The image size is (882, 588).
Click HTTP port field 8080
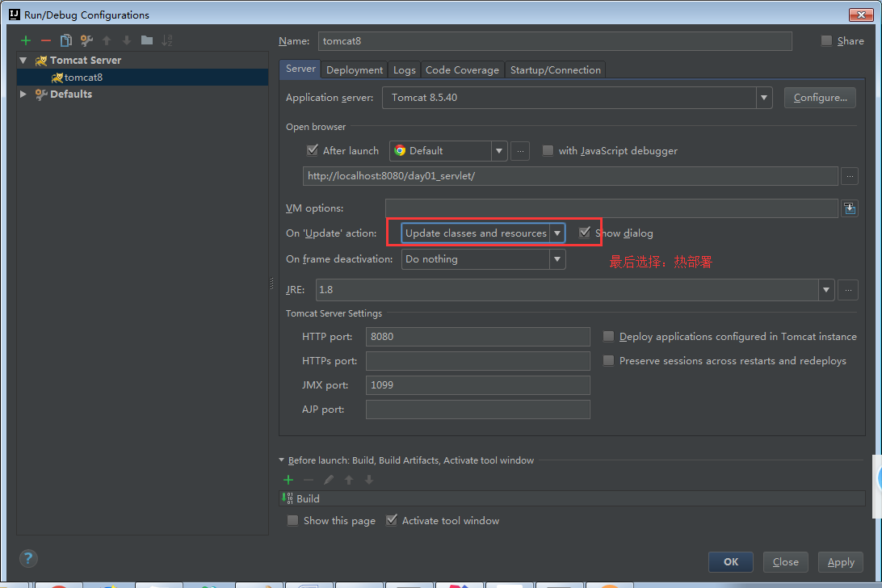point(477,337)
